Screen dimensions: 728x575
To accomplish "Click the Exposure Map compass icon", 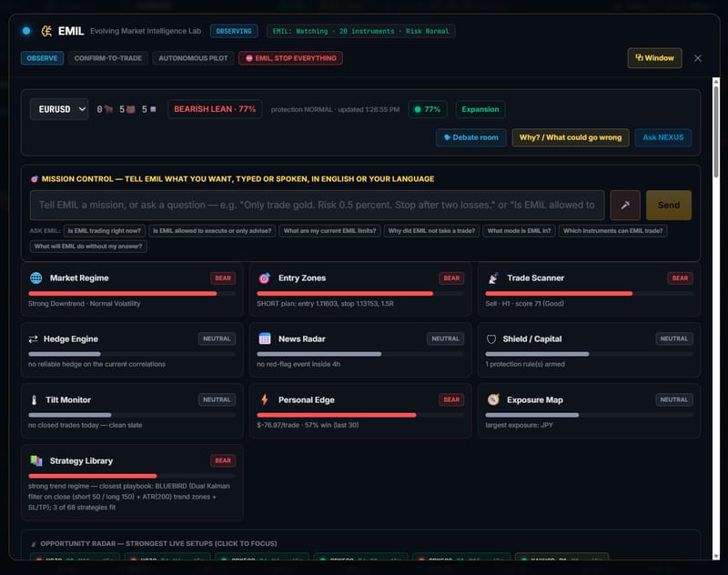I will (x=493, y=399).
